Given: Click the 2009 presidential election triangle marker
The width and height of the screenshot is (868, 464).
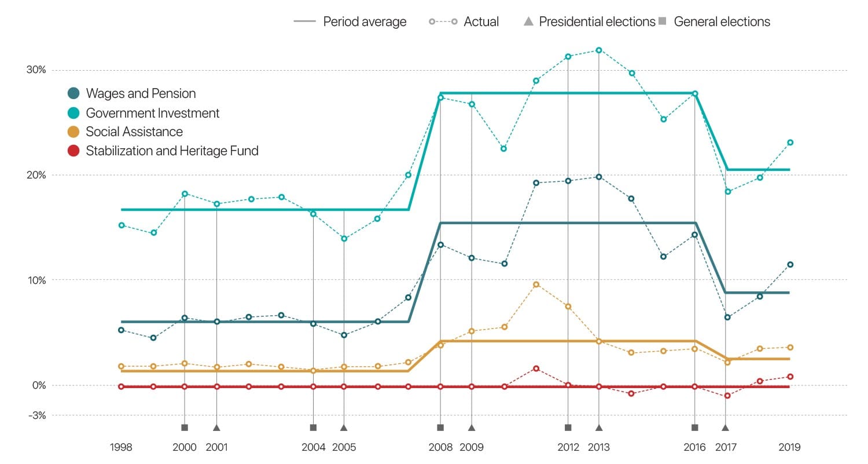Looking at the screenshot, I should coord(472,428).
